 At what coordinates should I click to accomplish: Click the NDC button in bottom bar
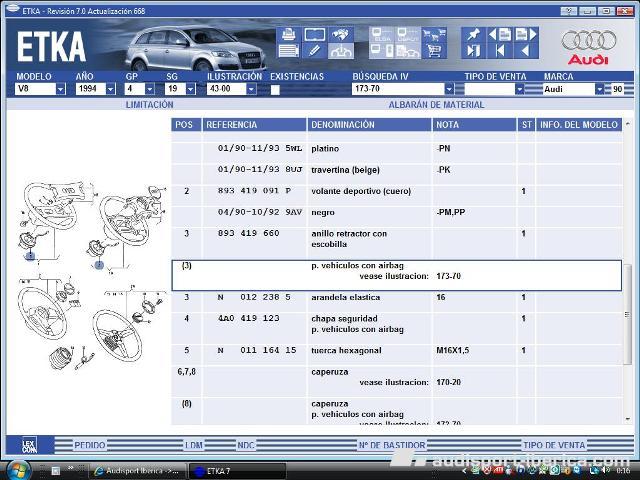(246, 445)
